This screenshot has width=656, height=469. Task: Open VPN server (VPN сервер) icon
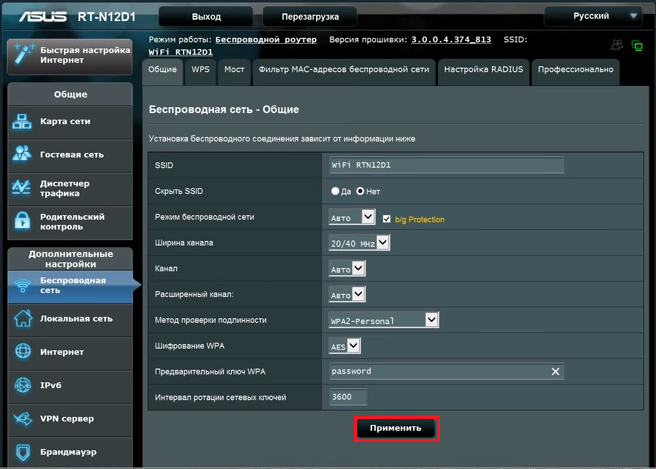point(22,419)
